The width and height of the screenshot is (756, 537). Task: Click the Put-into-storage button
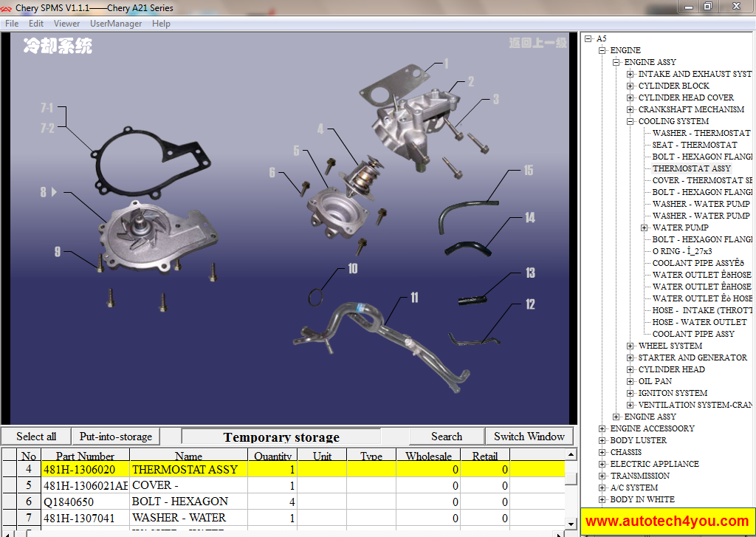pos(116,436)
